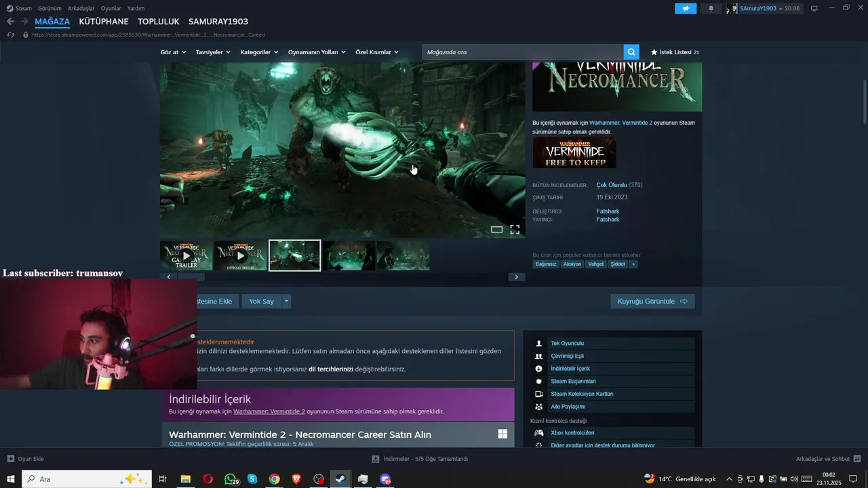Click the Mağazada ara search field
Screen dimensions: 868x488
(x=523, y=52)
